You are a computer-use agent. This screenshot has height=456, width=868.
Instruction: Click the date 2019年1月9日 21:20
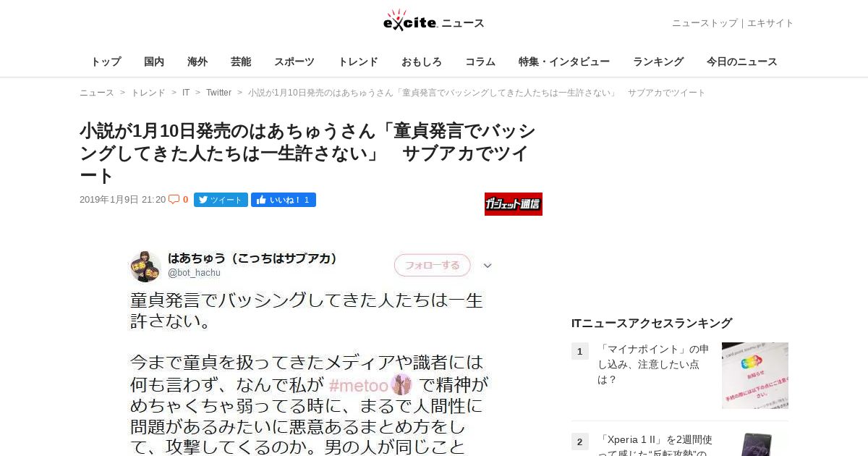pyautogui.click(x=123, y=200)
